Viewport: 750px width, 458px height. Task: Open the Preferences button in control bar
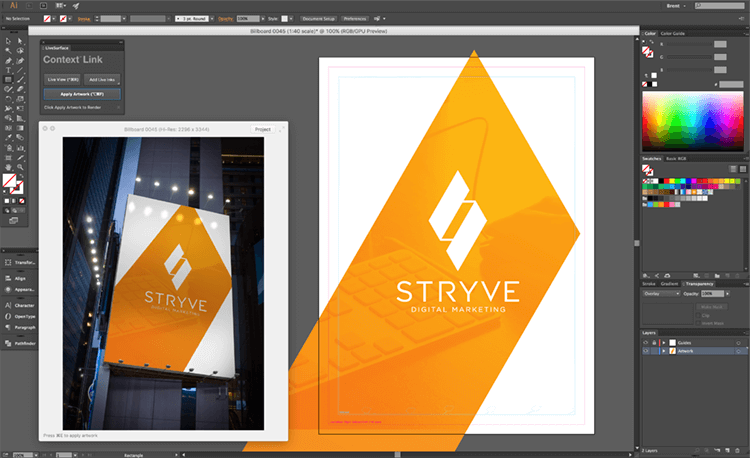pyautogui.click(x=354, y=19)
